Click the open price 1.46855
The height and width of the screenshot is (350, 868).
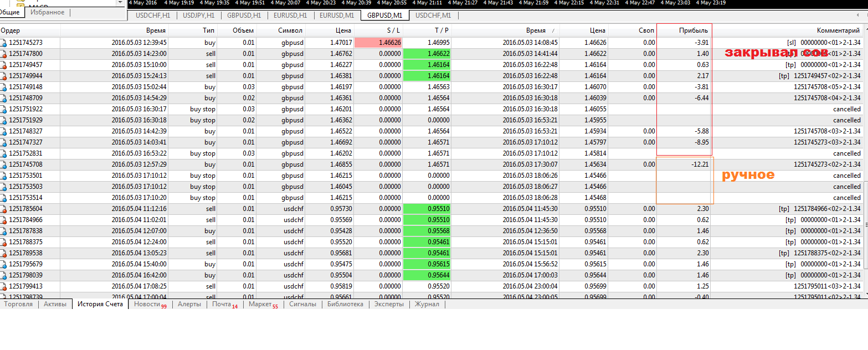coord(340,164)
